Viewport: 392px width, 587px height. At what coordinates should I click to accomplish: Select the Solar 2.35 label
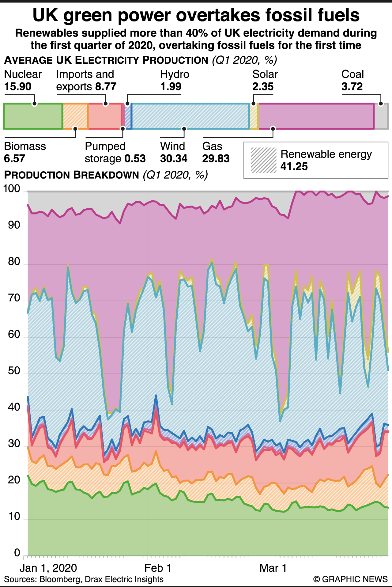coord(265,81)
